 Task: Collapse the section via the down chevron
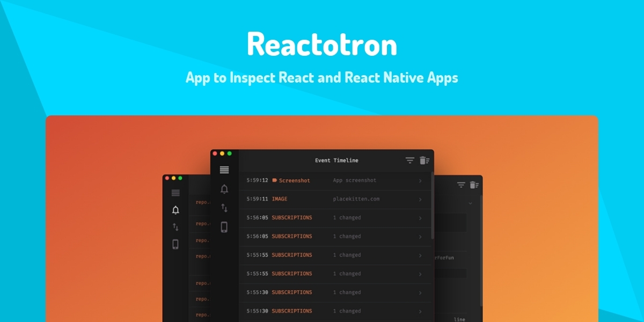(x=470, y=203)
